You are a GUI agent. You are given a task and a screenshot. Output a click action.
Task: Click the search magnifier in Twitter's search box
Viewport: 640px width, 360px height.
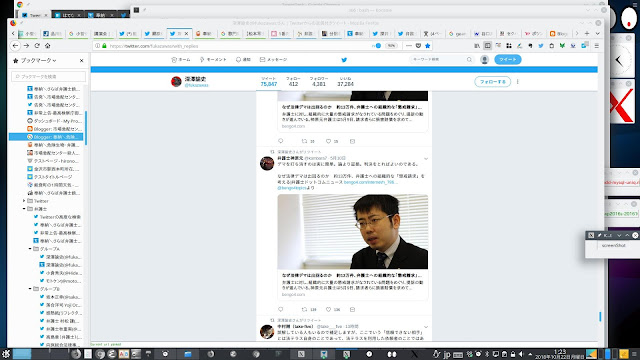pos(469,60)
